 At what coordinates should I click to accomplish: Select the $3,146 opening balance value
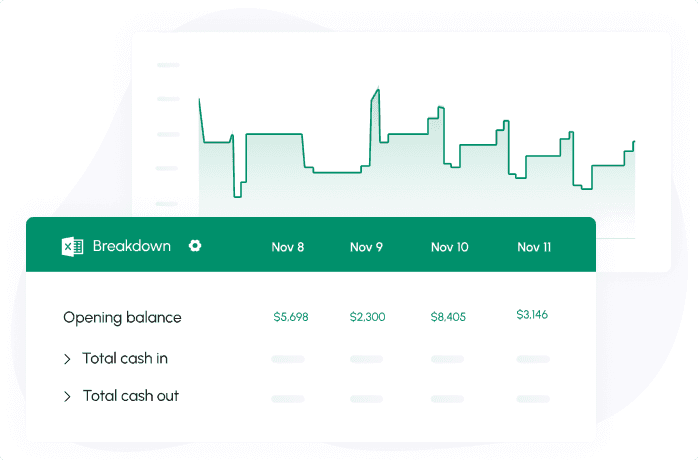click(532, 315)
